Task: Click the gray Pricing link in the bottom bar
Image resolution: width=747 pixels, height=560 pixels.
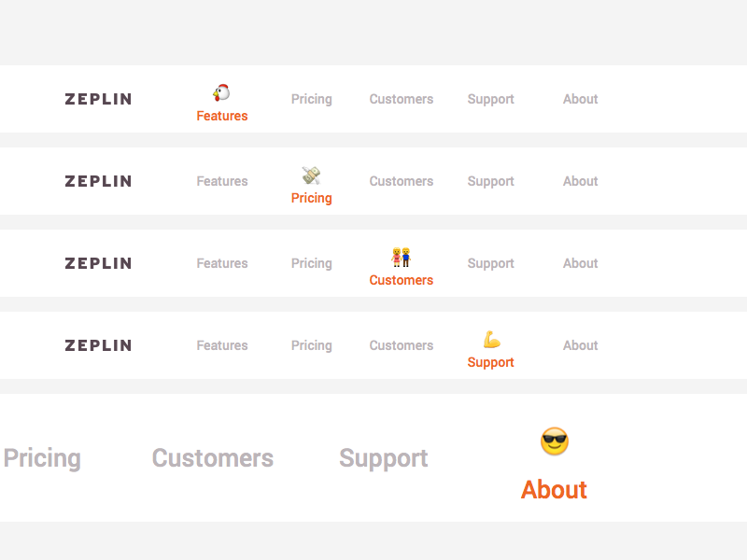Action: click(x=41, y=457)
